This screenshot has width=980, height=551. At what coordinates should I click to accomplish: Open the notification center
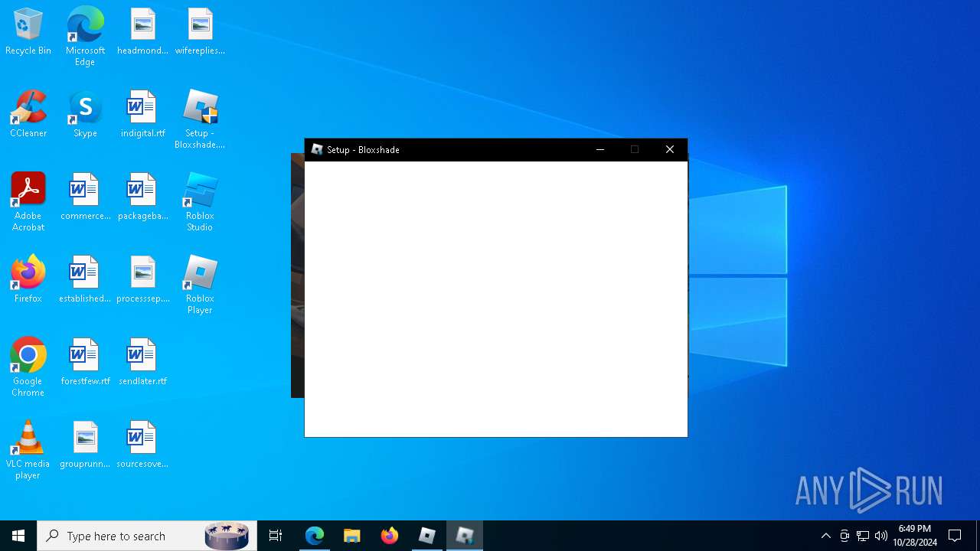pyautogui.click(x=955, y=536)
